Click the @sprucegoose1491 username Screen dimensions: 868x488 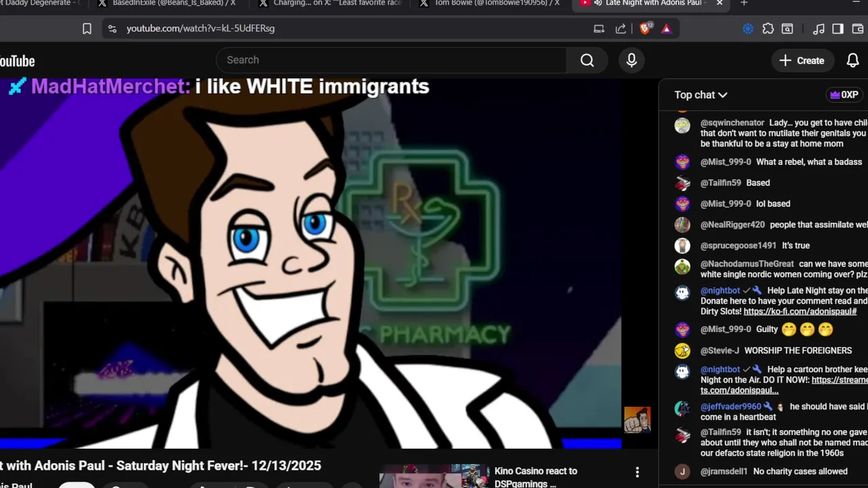[x=738, y=245]
